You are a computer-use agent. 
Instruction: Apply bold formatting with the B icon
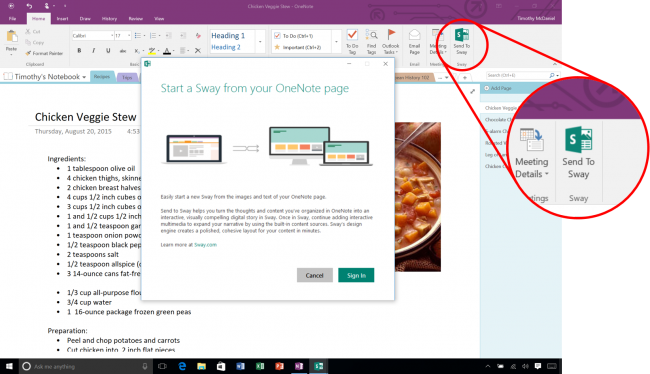pos(79,51)
